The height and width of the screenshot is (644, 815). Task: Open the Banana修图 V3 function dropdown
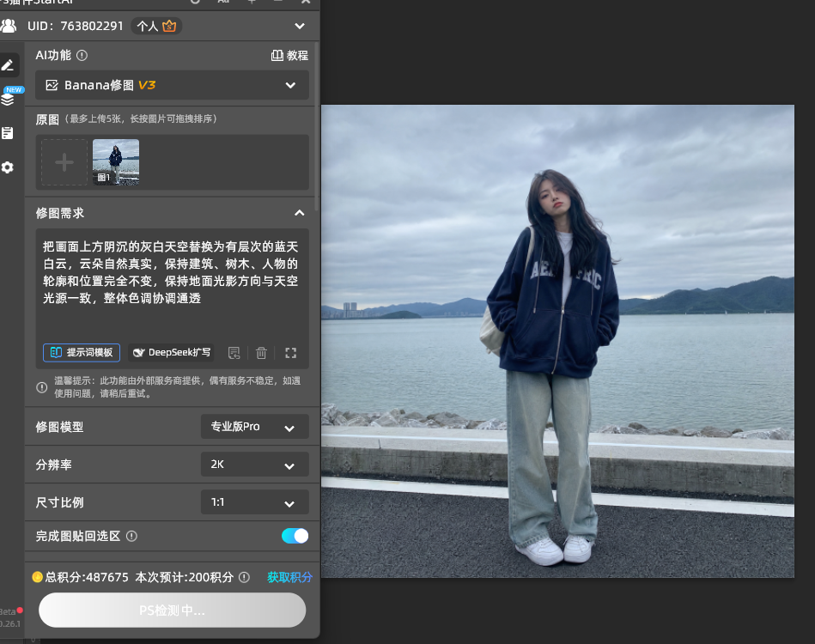tap(172, 85)
